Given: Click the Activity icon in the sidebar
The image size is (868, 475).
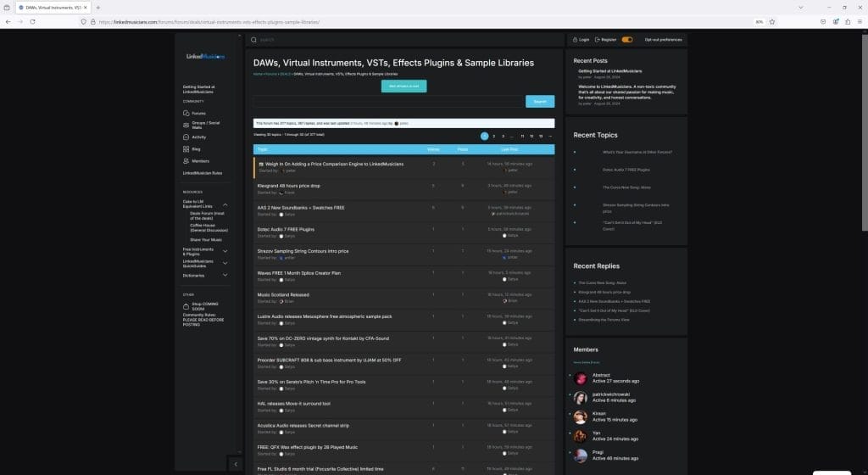Looking at the screenshot, I should click(x=186, y=137).
